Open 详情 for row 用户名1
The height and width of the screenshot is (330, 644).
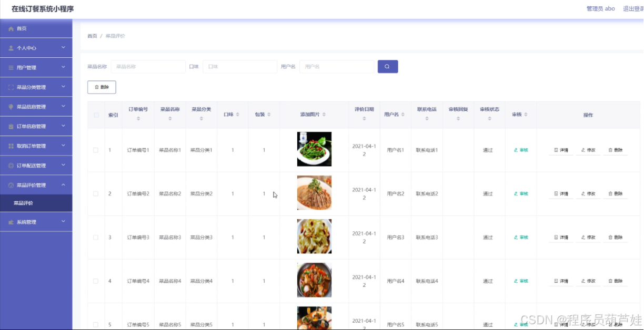coord(561,150)
